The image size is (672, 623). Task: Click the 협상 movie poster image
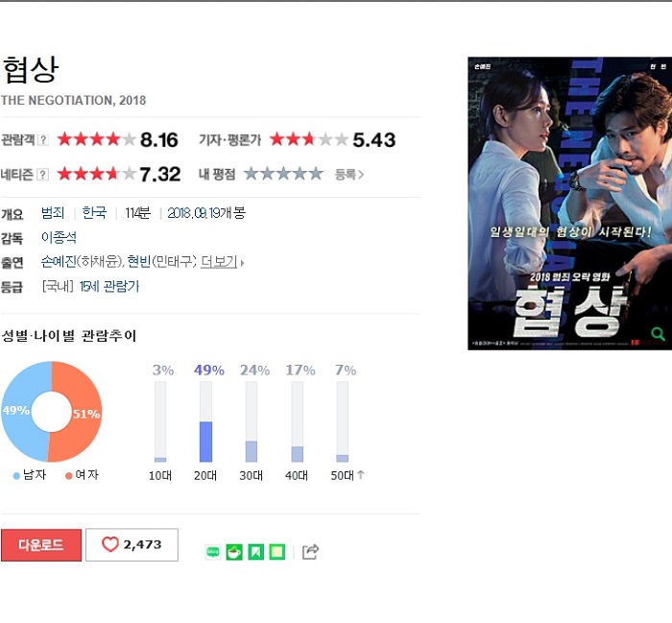[x=569, y=204]
